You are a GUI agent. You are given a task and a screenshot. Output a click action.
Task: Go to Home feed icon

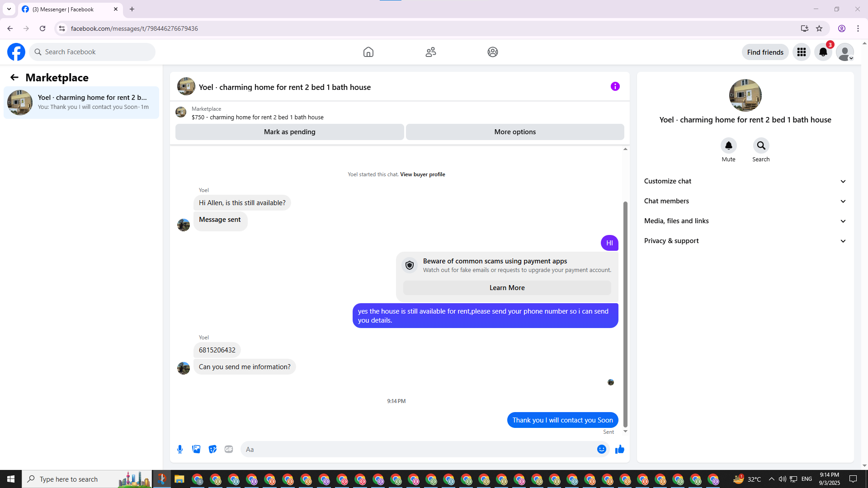tap(368, 52)
